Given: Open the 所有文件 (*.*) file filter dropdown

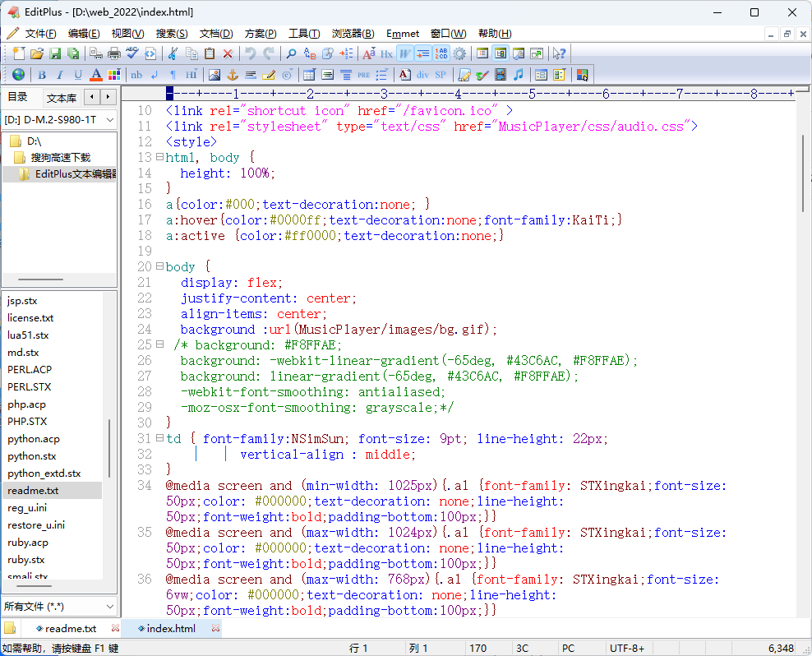Looking at the screenshot, I should point(59,606).
